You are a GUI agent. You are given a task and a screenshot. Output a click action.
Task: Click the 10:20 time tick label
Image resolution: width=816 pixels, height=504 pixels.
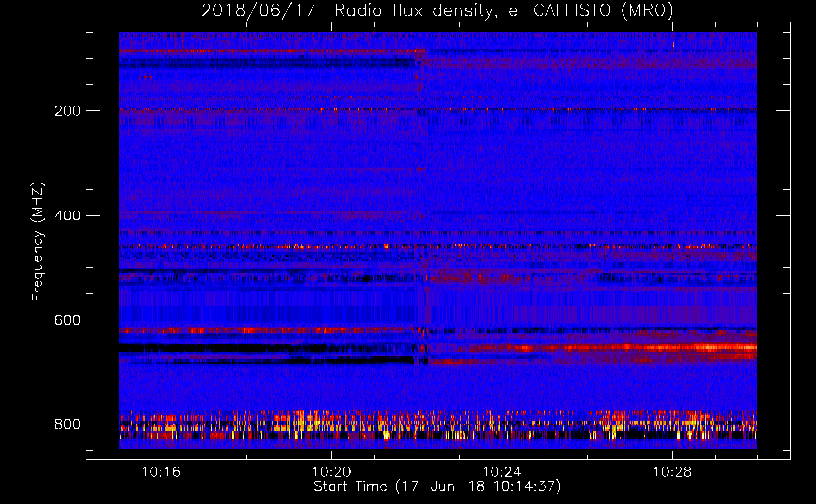(x=331, y=472)
